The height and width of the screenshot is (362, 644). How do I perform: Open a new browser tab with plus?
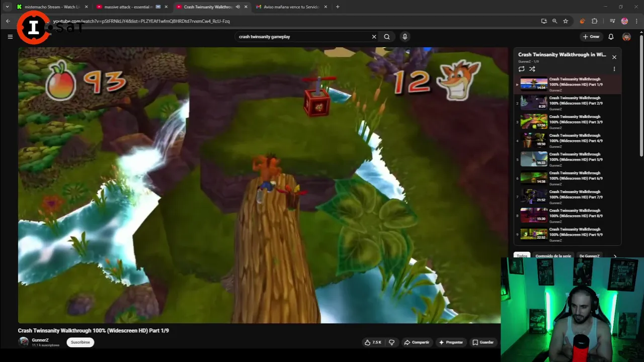pos(338,7)
